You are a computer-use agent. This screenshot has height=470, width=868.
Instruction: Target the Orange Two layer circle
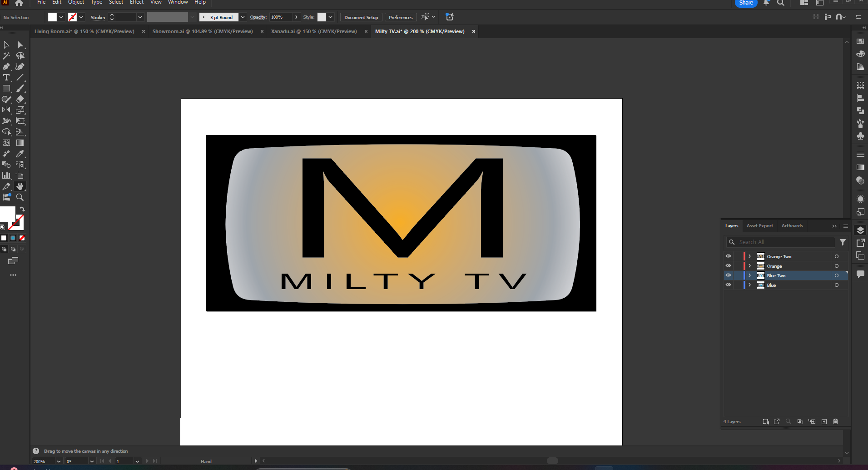tap(836, 256)
